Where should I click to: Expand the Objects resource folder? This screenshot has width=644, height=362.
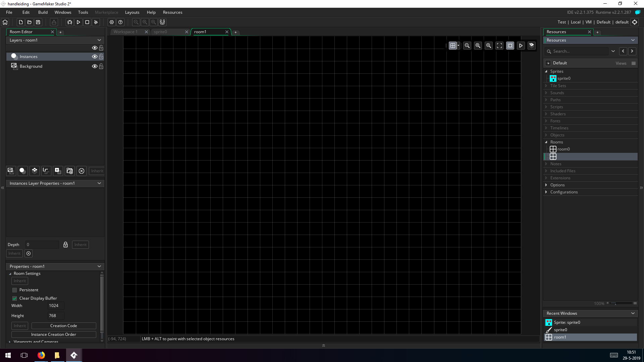point(546,135)
